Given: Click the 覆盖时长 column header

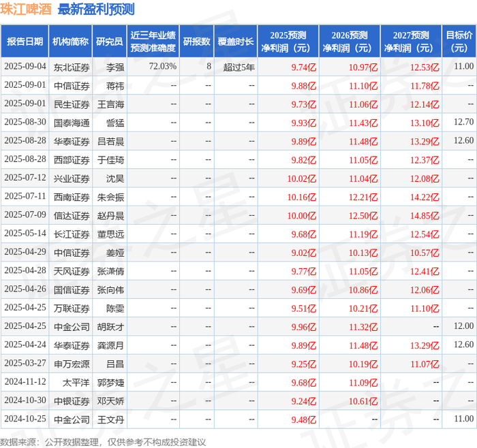Looking at the screenshot, I should (x=236, y=42).
